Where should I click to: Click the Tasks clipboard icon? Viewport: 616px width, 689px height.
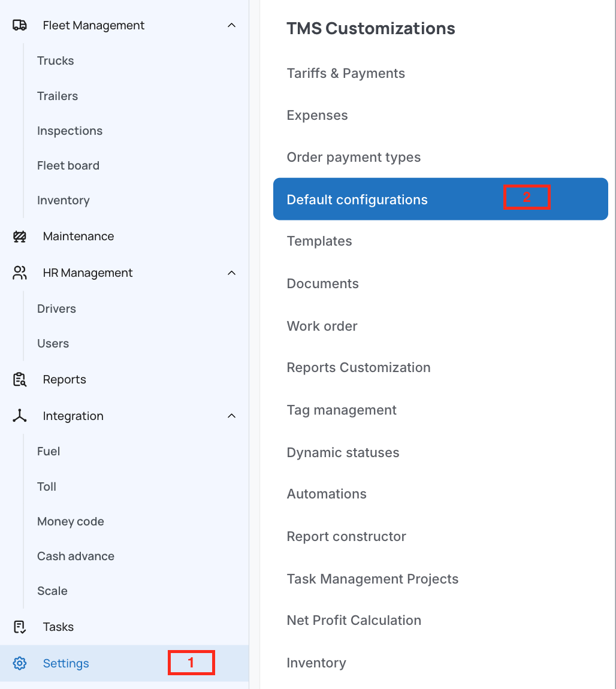point(19,627)
